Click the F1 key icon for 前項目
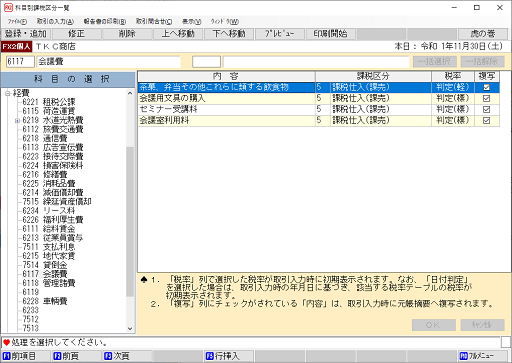The image size is (512, 363). click(7, 356)
